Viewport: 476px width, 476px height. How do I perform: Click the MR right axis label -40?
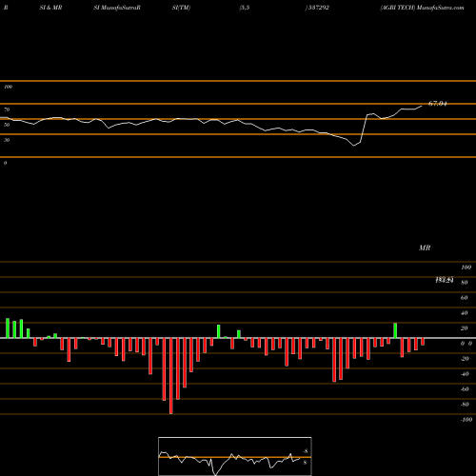pos(465,374)
